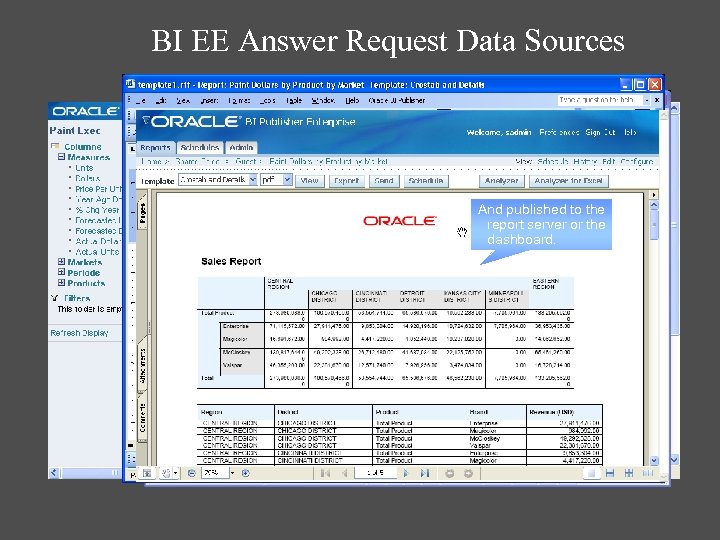Viewport: 720px width, 540px height.
Task: Open the Oracle BI Publisher menu
Action: coord(397,100)
